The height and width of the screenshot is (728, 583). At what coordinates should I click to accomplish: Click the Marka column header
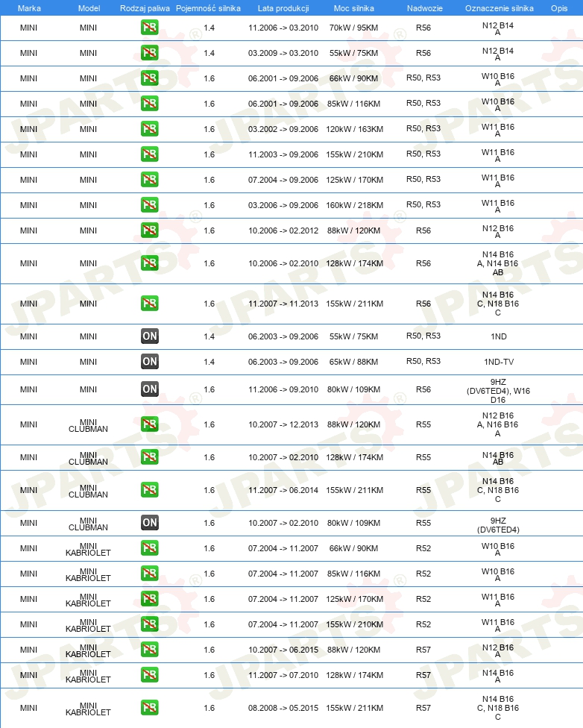29,8
